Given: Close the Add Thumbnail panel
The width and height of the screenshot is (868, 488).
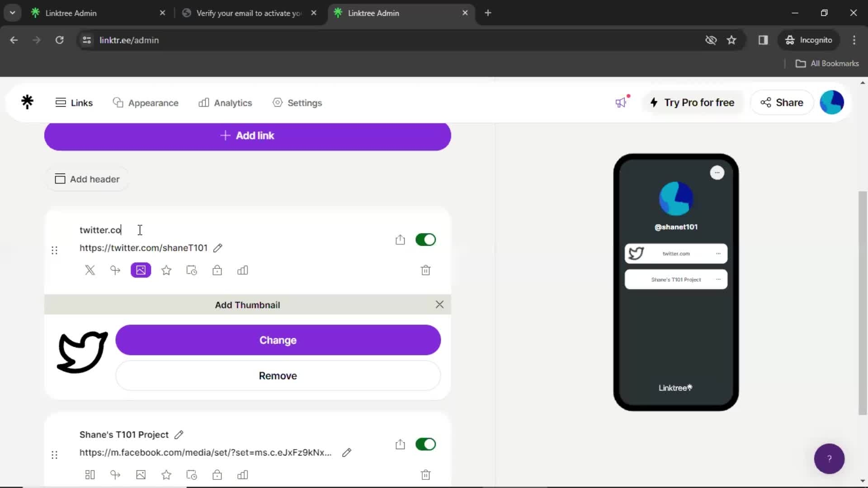Looking at the screenshot, I should coord(439,305).
